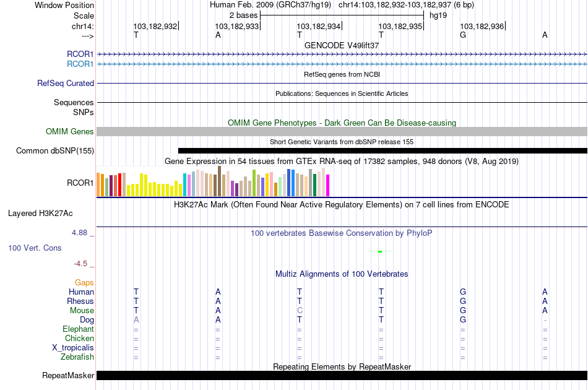This screenshot has height=390, width=588.
Task: Click Repeating Elements by RepeatMasker title
Action: click(x=342, y=366)
